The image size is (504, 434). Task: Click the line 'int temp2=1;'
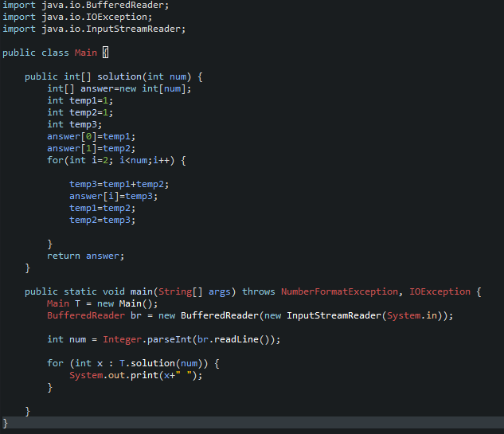coord(80,112)
